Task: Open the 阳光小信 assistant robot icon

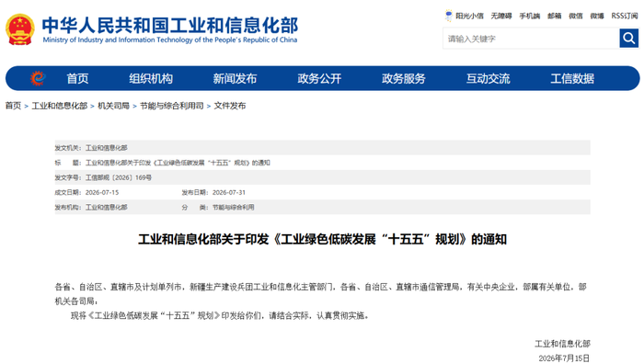Action: 449,16
